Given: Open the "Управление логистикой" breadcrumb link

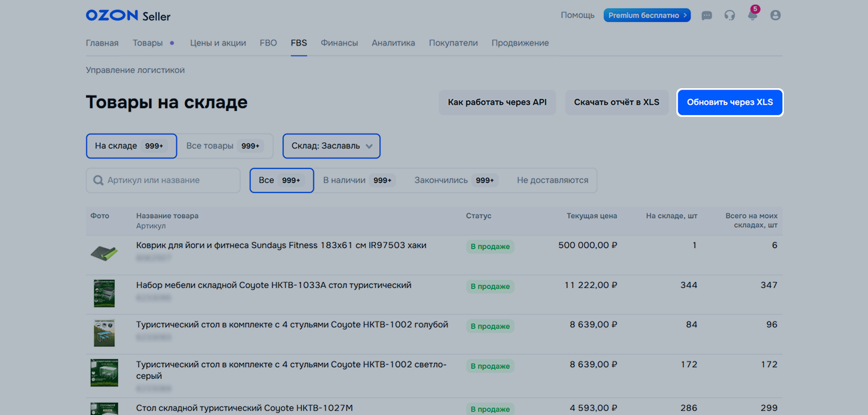Looking at the screenshot, I should coord(135,70).
